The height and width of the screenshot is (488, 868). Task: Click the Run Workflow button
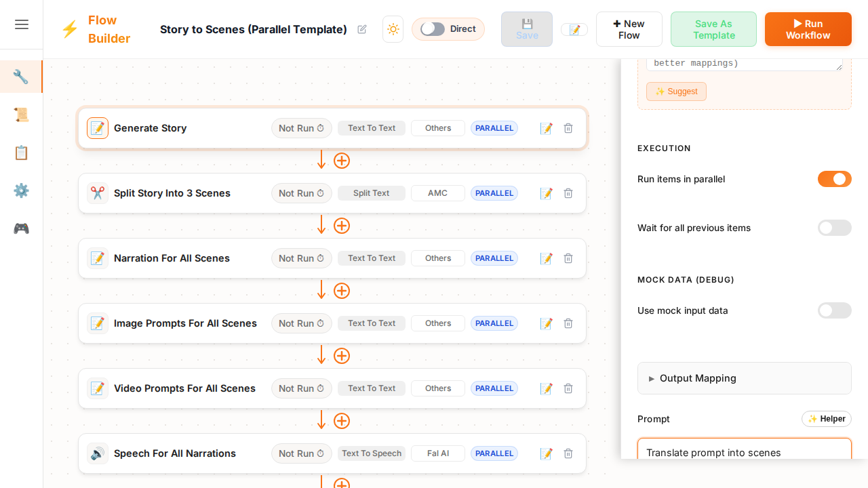pyautogui.click(x=808, y=29)
